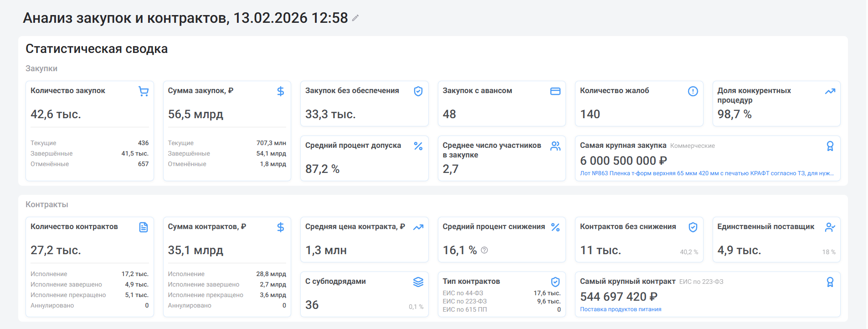Click the pencil edit icon beside the title
The width and height of the screenshot is (868, 329).
point(355,18)
